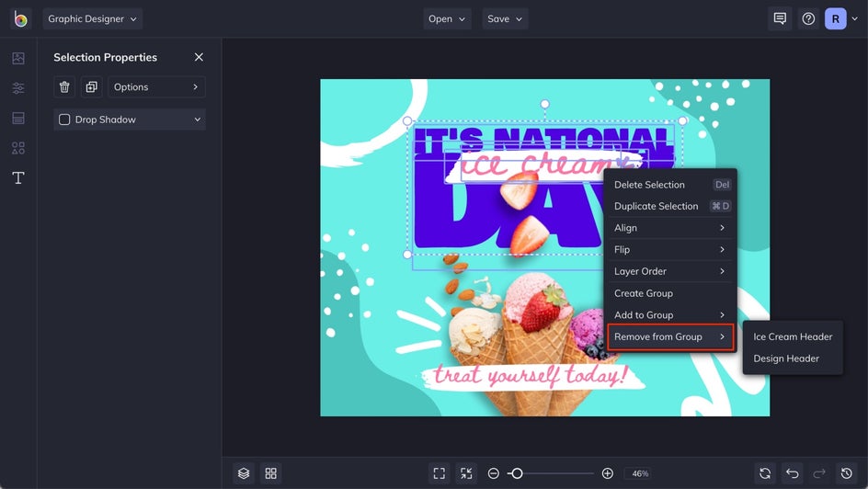Open the Save dropdown menu
This screenshot has width=868, height=489.
(x=505, y=18)
